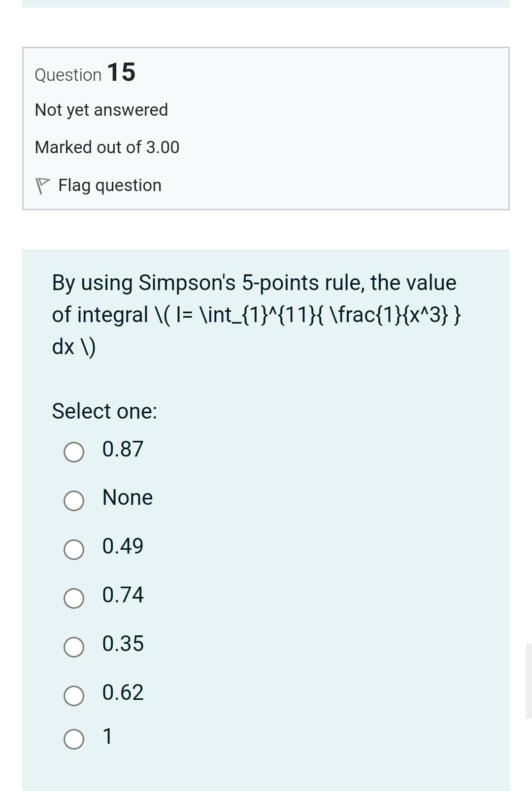Select the 0.35 radio button circle
Viewport: 532px width, 791px height.
click(74, 647)
